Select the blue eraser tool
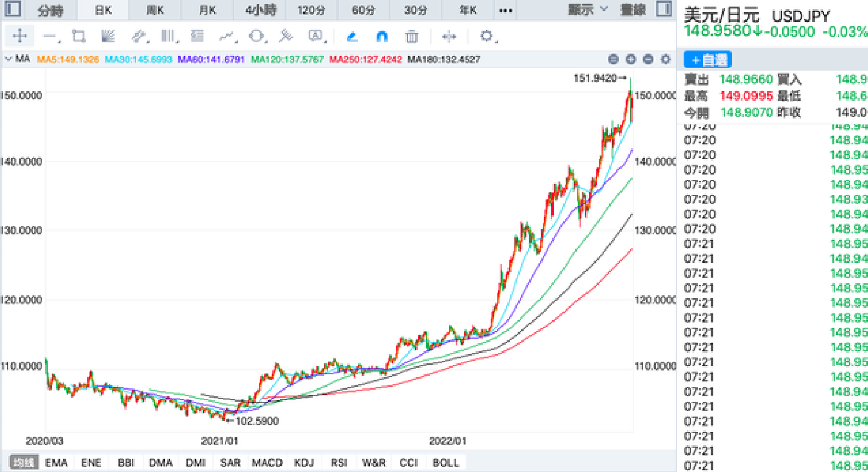 (353, 37)
